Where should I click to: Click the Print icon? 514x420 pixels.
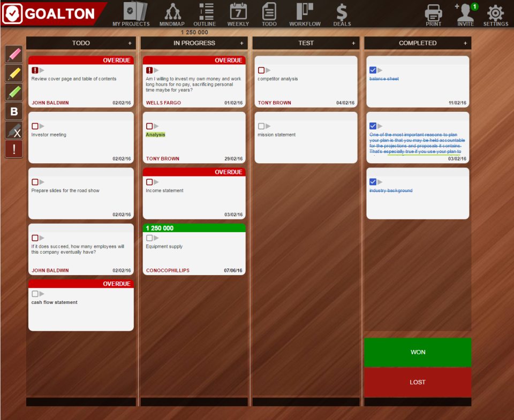(x=433, y=14)
